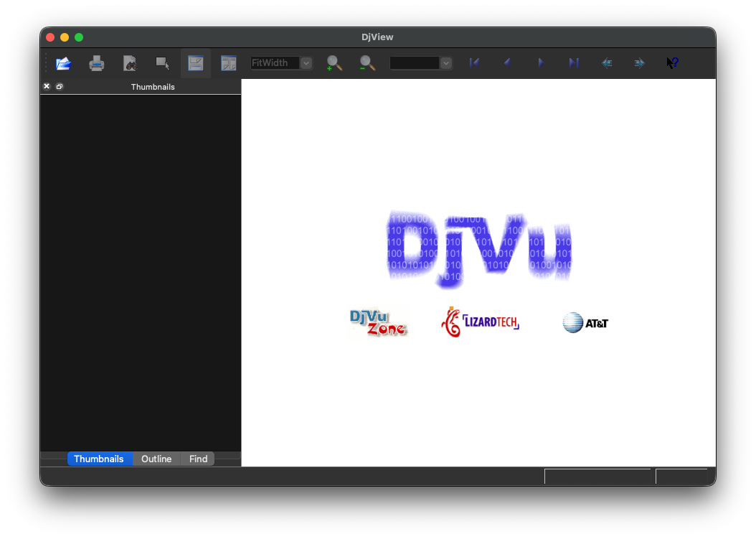Click the DjVu Zone logo

coord(379,322)
